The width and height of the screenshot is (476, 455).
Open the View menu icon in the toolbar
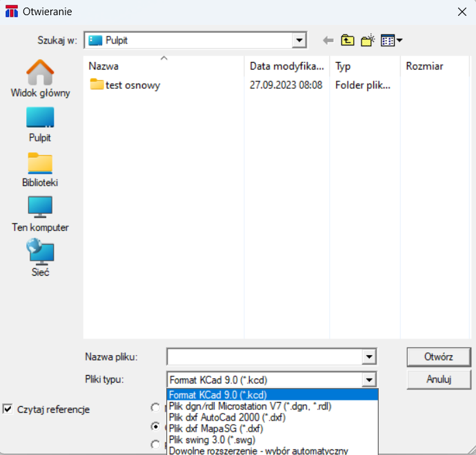click(391, 41)
